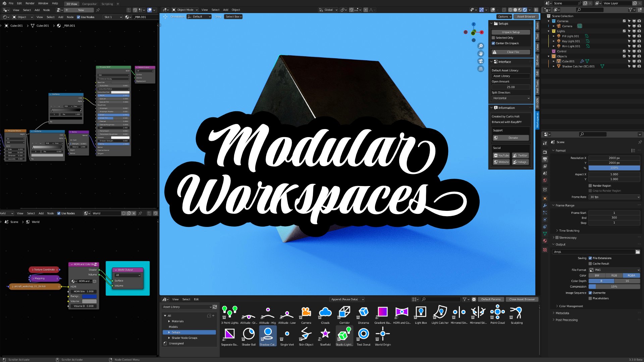644x362 pixels.
Task: Enable the Render Region checkbox
Action: click(x=590, y=185)
